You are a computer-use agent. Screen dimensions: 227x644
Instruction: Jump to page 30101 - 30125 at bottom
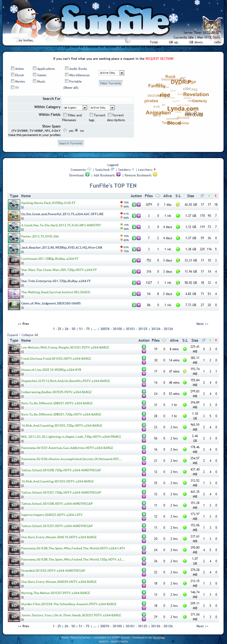(136, 626)
